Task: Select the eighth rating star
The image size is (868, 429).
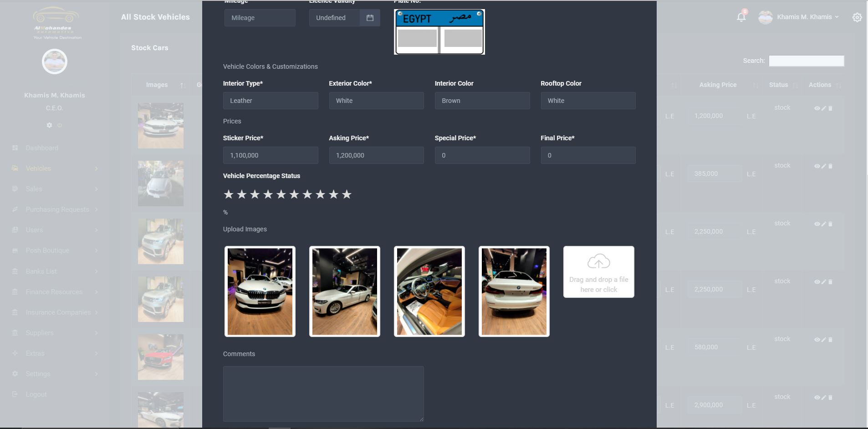Action: [320, 194]
